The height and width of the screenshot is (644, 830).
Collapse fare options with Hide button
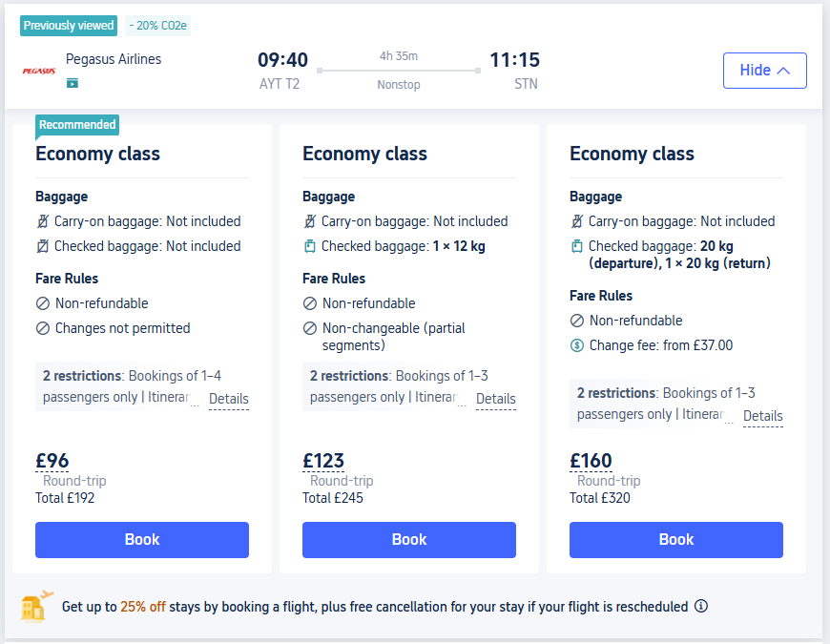coord(764,70)
